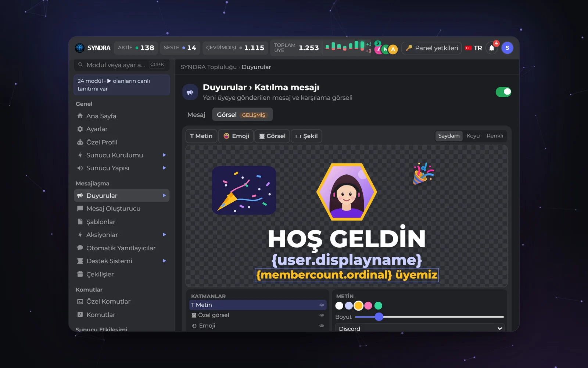588x368 pixels.
Task: Open Ayarlar from the gear icon
Action: point(80,129)
